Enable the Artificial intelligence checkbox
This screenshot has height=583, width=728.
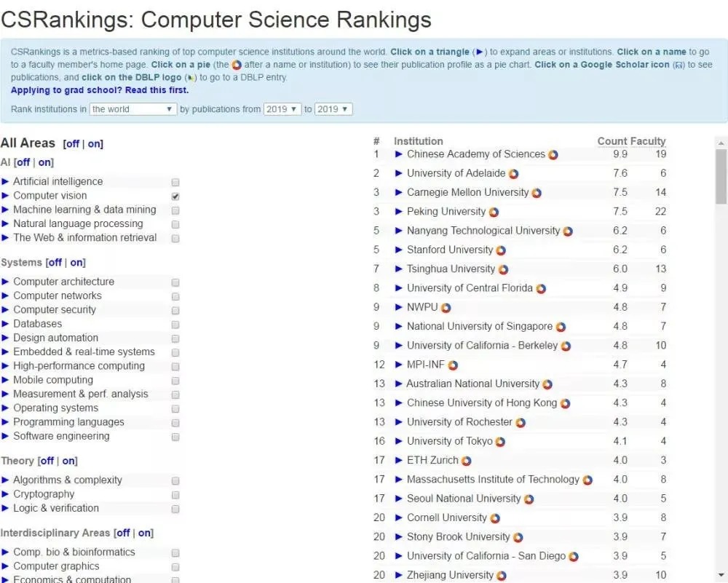coord(175,183)
